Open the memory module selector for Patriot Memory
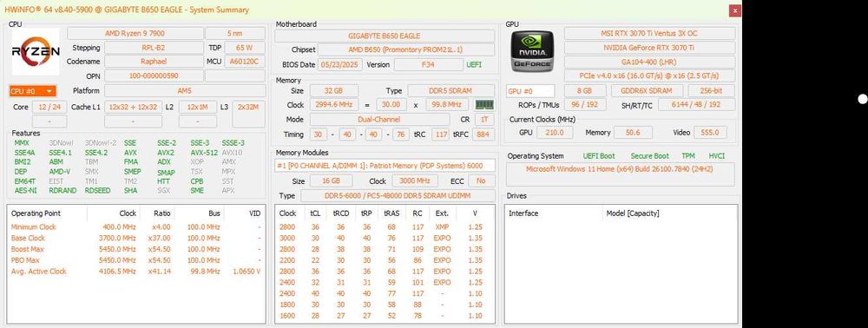This screenshot has height=328, width=868. click(x=385, y=166)
